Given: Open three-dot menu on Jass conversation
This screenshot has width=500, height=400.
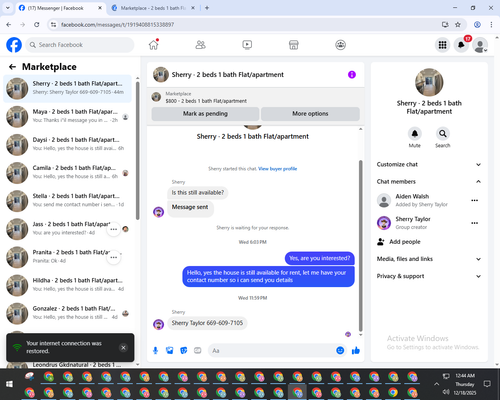Looking at the screenshot, I should tap(113, 229).
